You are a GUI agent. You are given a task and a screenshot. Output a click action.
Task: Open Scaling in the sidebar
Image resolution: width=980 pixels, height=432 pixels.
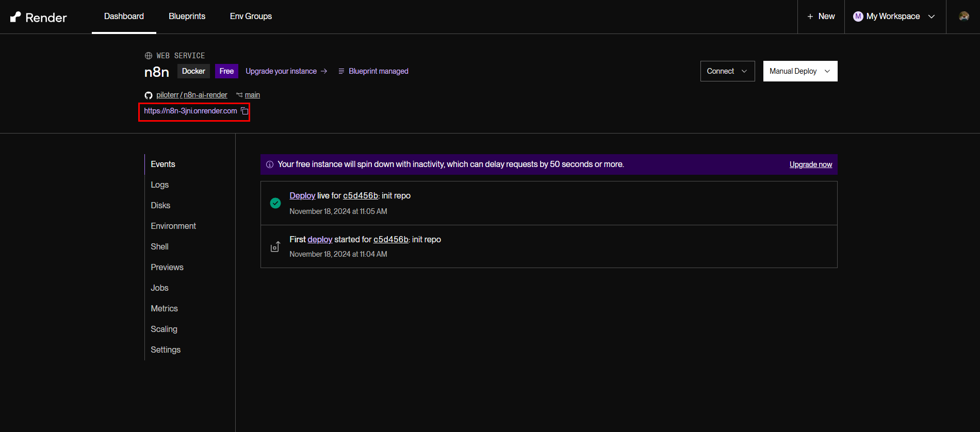(x=164, y=329)
